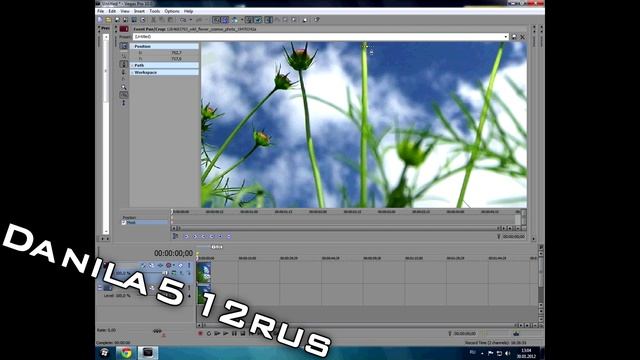
Task: Open project Properties from the toolbar
Action: (142, 20)
